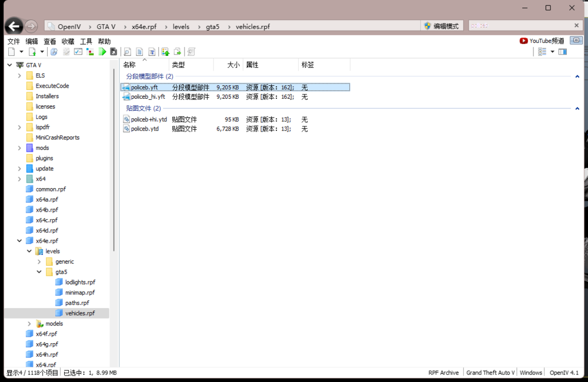Open the 工具 menu
Viewport: 588px width, 382px height.
(x=86, y=41)
